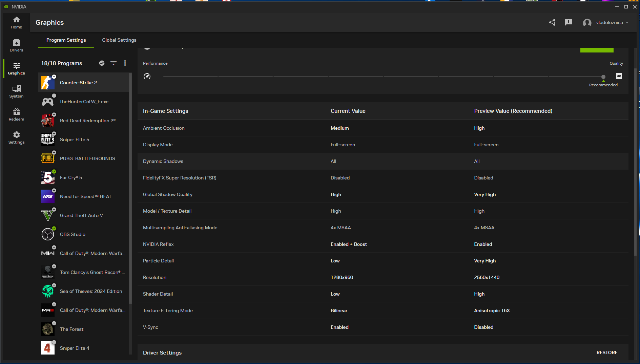Click the share icon in header
640x364 pixels.
[552, 22]
